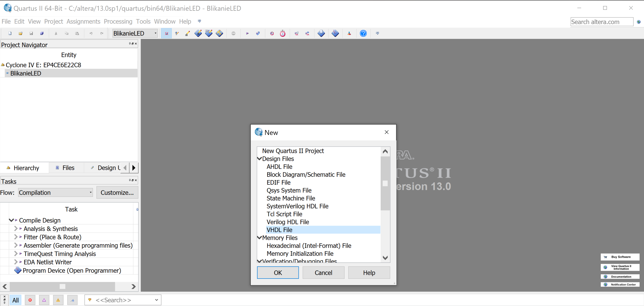This screenshot has height=306, width=644.
Task: Click the Stop Processing icon
Action: [233, 33]
